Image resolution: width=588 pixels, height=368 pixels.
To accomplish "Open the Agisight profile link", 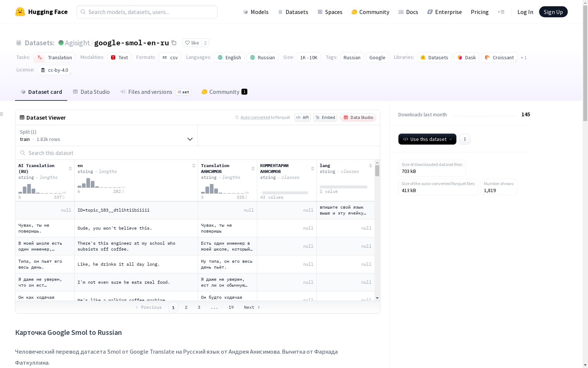I will pos(77,43).
